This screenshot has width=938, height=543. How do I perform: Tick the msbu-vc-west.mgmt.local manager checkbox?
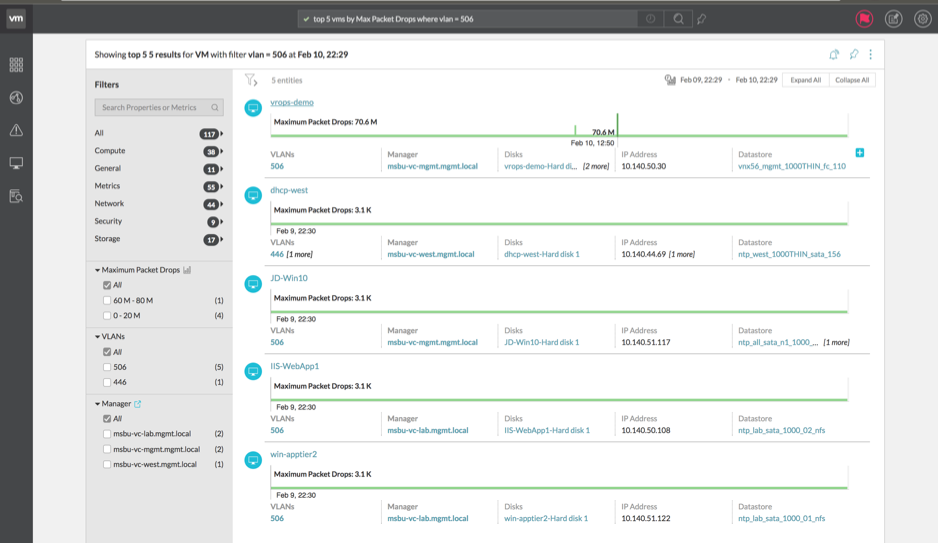tap(107, 464)
